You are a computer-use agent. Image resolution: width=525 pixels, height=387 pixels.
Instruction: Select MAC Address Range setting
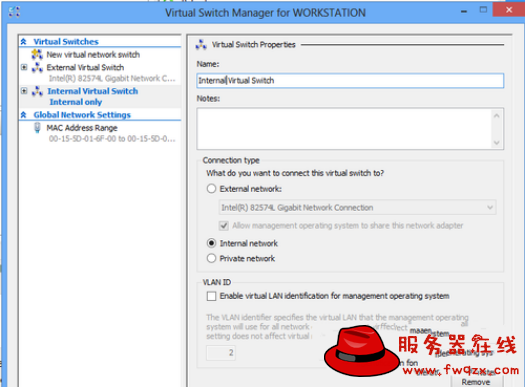point(82,128)
